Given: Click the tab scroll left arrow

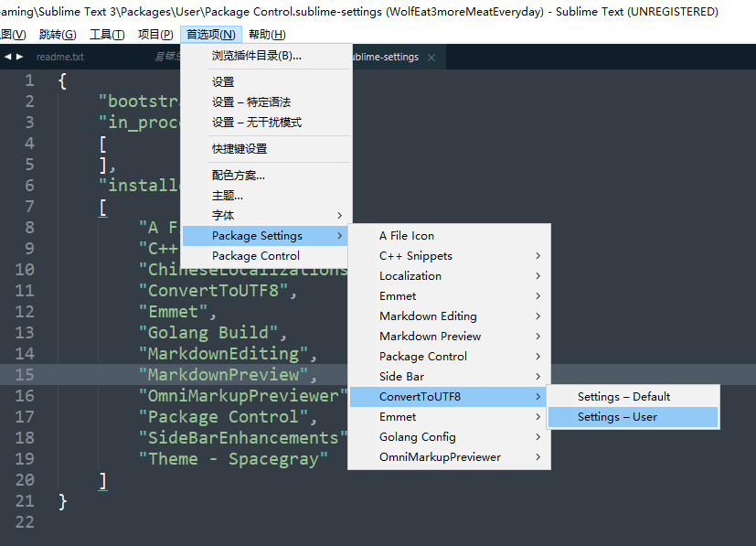Looking at the screenshot, I should pyautogui.click(x=7, y=57).
